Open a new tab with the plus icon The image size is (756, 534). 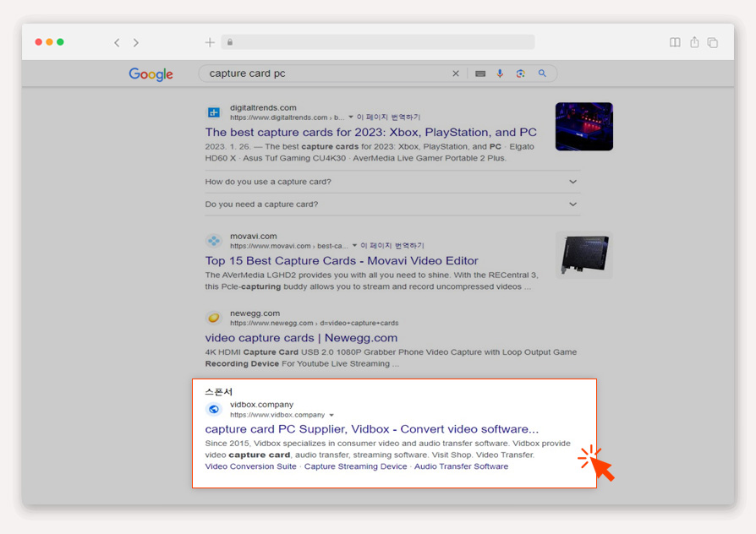(x=210, y=42)
